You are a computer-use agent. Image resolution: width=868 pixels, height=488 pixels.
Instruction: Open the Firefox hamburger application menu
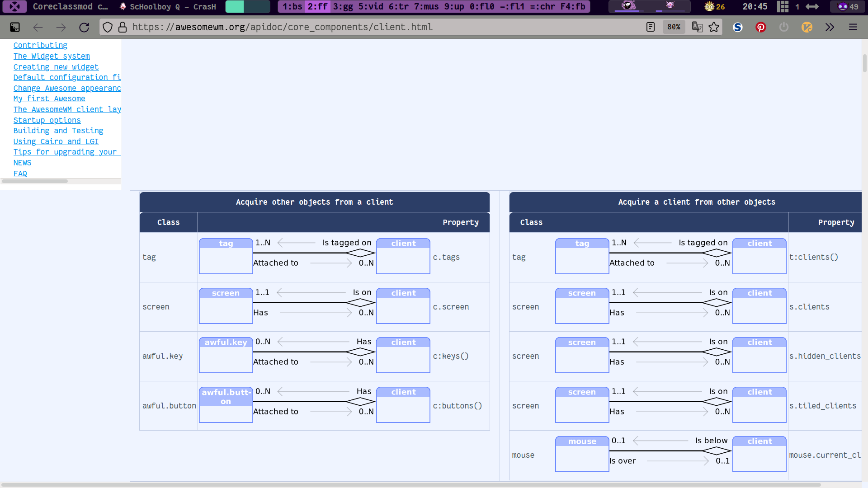(x=853, y=27)
